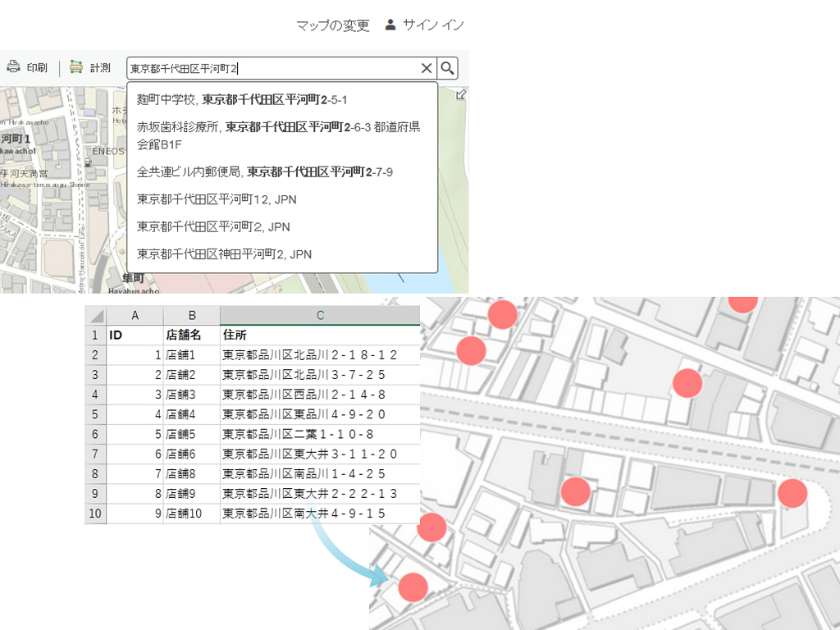Click the person icon beside サイン イン
The height and width of the screenshot is (630, 840).
pos(390,25)
